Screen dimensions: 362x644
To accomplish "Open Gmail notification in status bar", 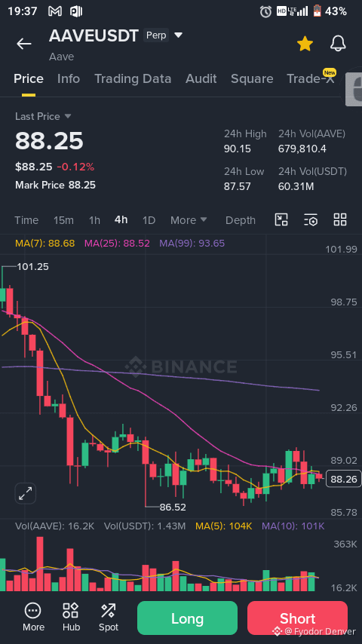I will 55,11.
